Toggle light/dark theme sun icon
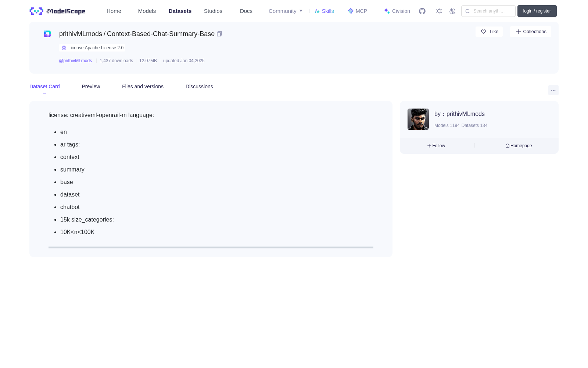Screen dimensions: 588x368 click(439, 11)
